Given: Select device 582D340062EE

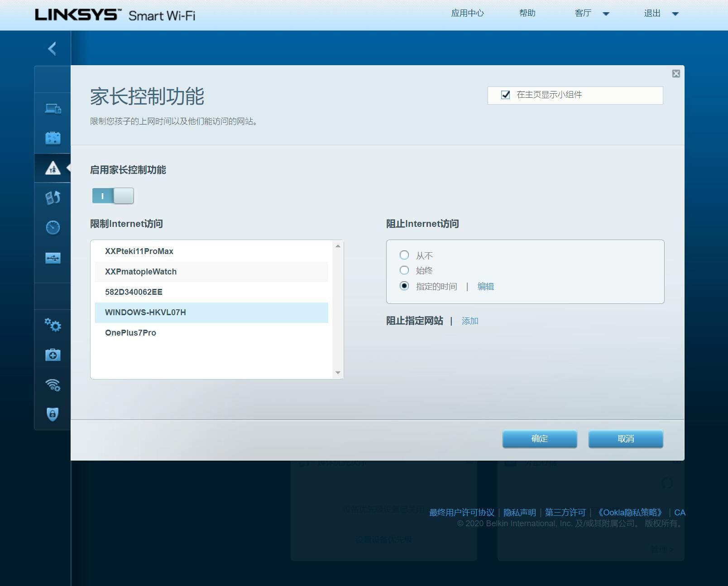Looking at the screenshot, I should (211, 292).
